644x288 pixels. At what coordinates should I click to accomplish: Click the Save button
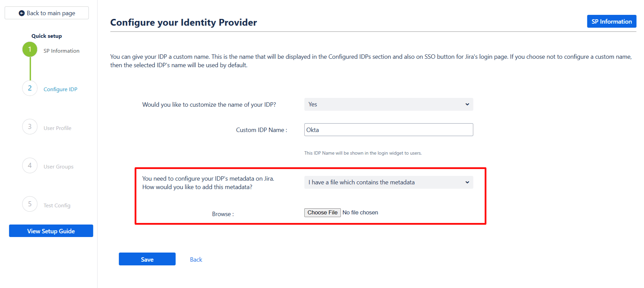point(147,259)
